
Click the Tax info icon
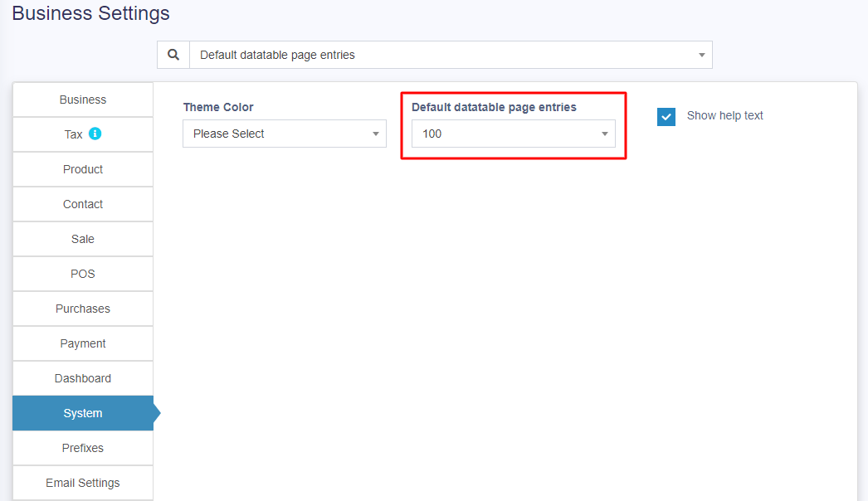[x=95, y=134]
